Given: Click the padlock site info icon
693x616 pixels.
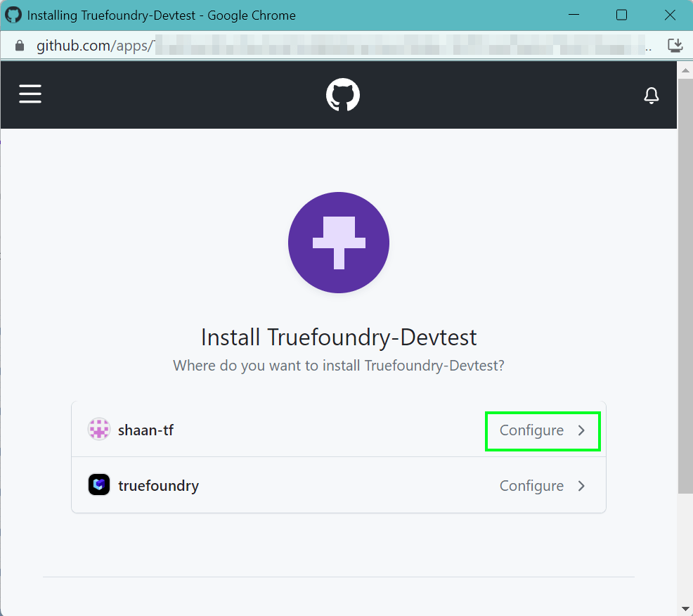Looking at the screenshot, I should (20, 46).
